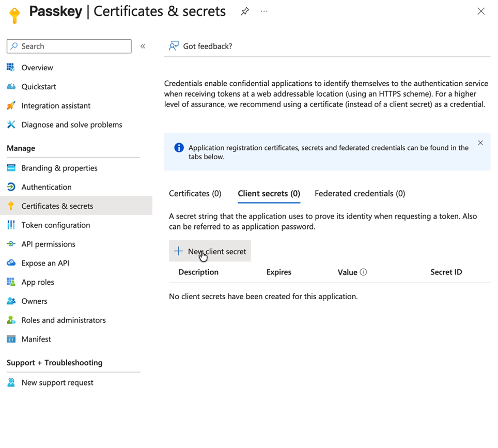Collapse the sidebar with double chevron
498x448 pixels.
[x=143, y=47]
